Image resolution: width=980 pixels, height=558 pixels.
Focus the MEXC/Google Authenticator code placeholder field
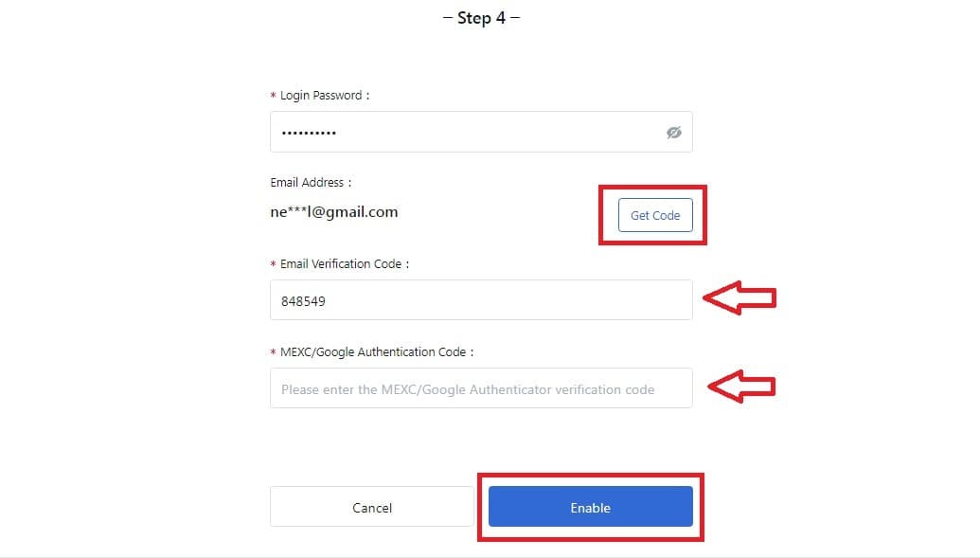(x=481, y=387)
